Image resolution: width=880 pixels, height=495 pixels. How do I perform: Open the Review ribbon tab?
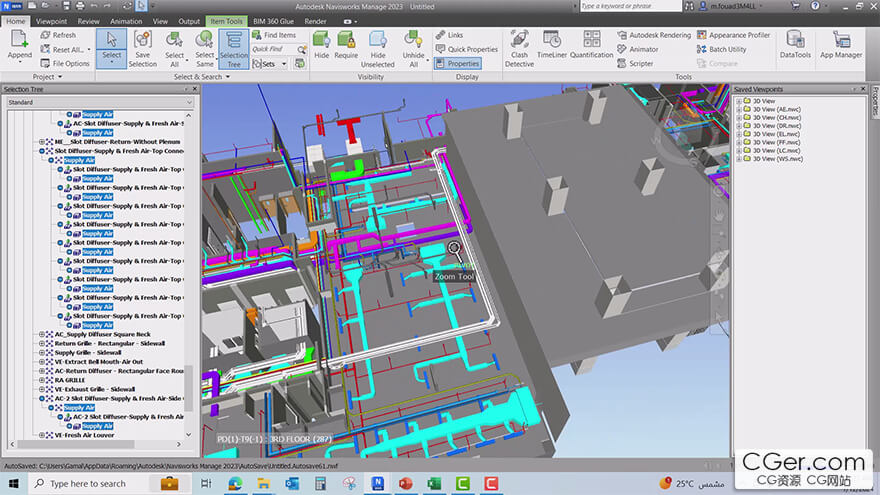click(88, 21)
